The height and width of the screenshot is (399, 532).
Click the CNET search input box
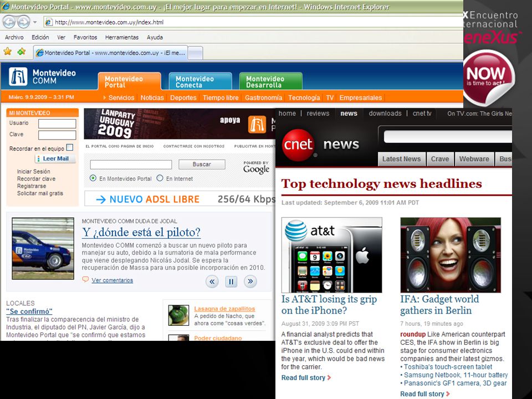pyautogui.click(x=448, y=137)
